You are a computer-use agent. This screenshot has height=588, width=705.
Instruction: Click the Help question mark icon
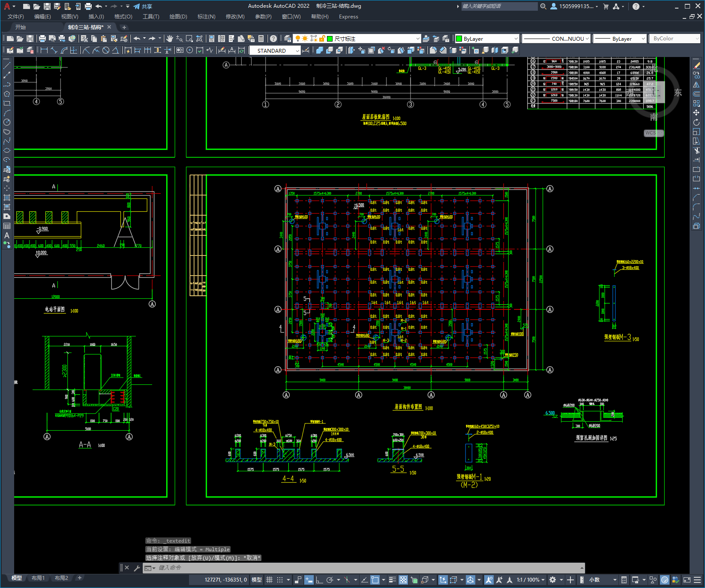pos(273,39)
